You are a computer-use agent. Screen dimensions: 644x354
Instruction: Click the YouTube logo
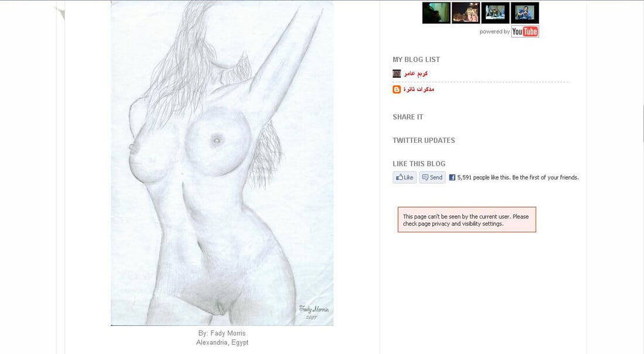tap(525, 32)
